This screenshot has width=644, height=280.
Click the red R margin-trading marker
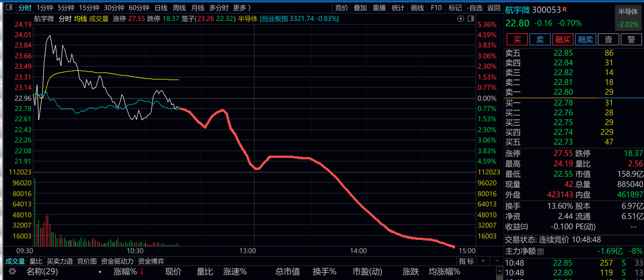pyautogui.click(x=565, y=9)
